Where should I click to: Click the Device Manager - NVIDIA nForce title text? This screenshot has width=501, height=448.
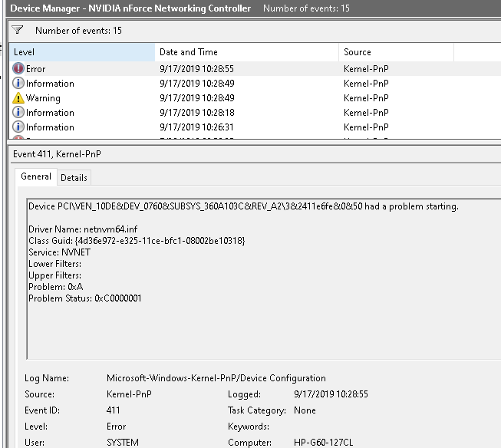coord(130,8)
